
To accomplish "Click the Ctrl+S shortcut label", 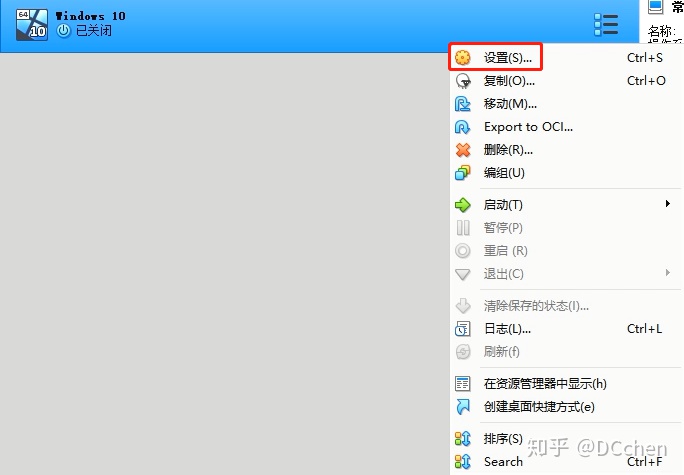I will click(645, 58).
